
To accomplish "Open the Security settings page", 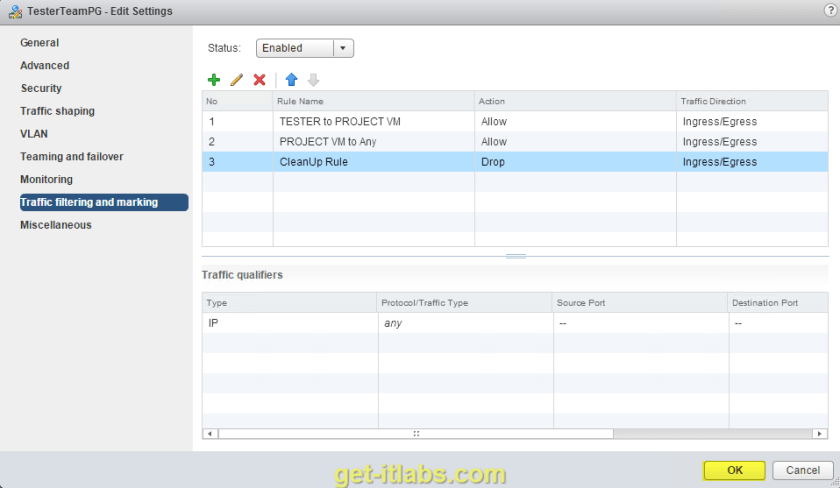I will click(41, 88).
